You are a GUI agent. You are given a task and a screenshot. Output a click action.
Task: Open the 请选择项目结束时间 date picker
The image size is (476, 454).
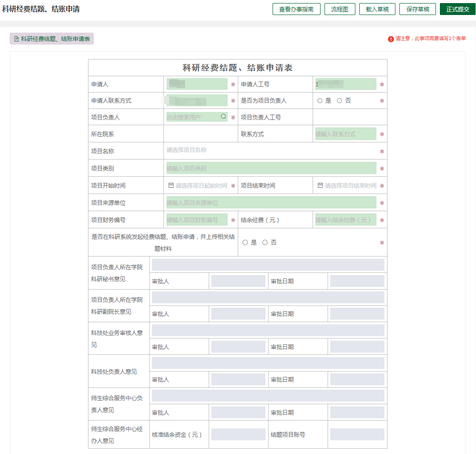tap(347, 186)
